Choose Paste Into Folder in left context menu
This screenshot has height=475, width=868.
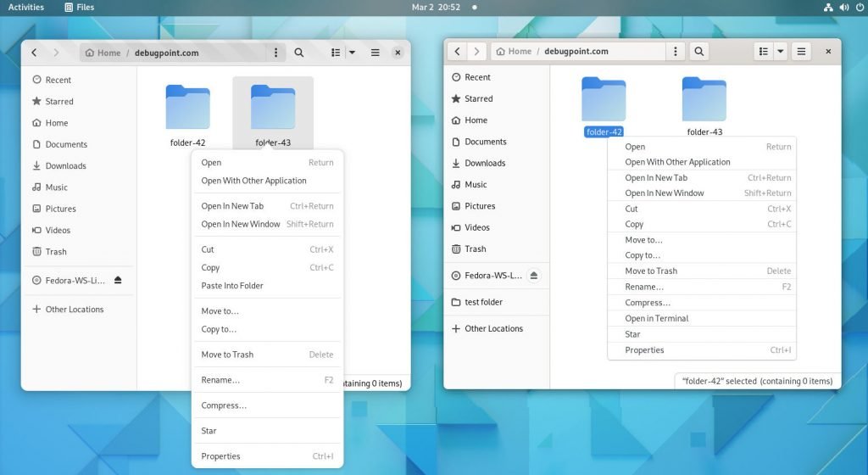click(x=267, y=286)
